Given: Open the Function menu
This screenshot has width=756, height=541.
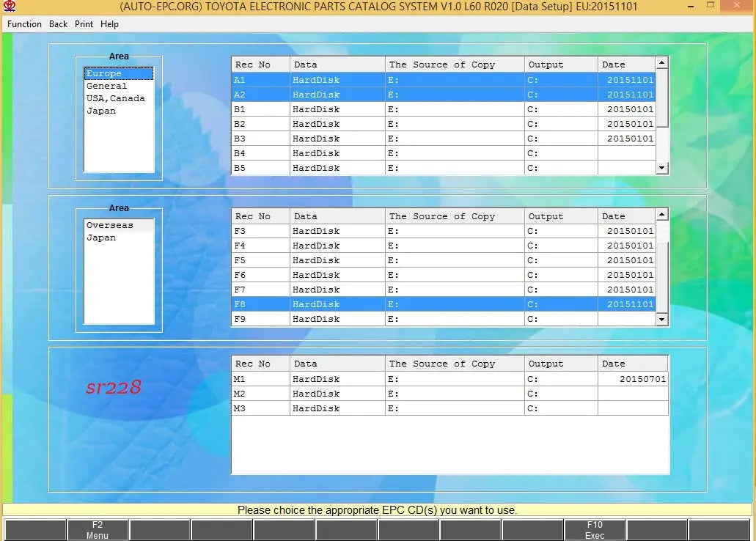Looking at the screenshot, I should pos(23,23).
